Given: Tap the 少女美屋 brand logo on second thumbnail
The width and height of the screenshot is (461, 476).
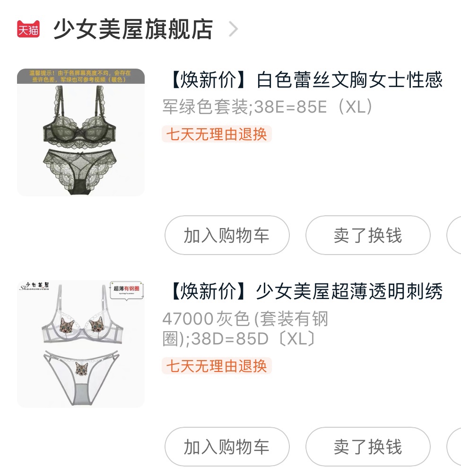Looking at the screenshot, I should [x=35, y=286].
